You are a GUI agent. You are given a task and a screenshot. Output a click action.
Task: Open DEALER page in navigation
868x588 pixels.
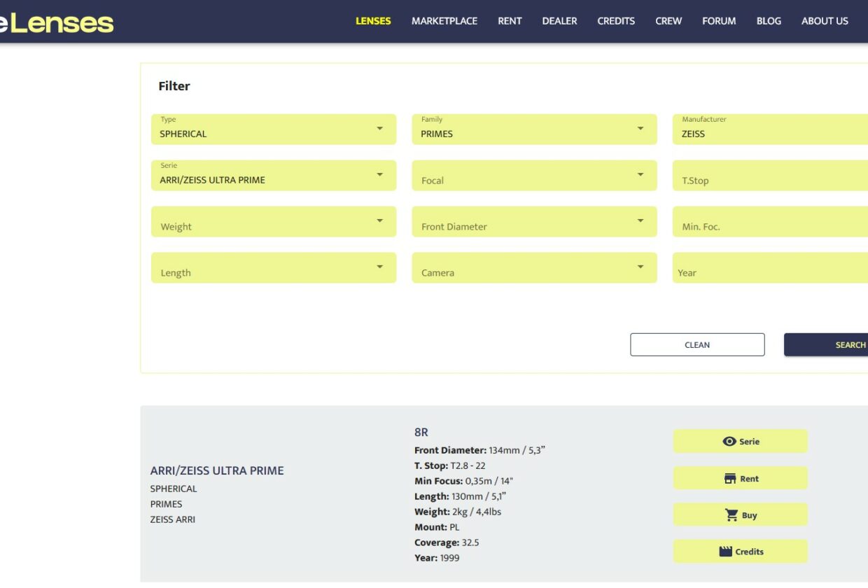(x=559, y=21)
